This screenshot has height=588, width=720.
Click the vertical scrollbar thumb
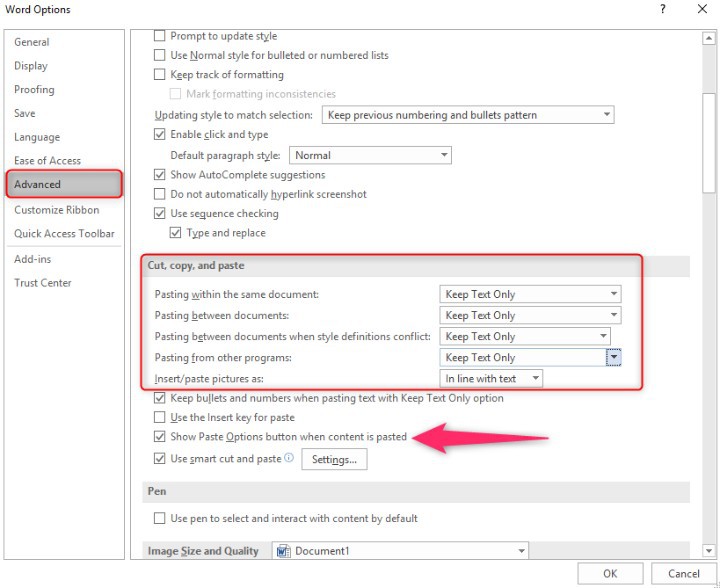pos(709,143)
